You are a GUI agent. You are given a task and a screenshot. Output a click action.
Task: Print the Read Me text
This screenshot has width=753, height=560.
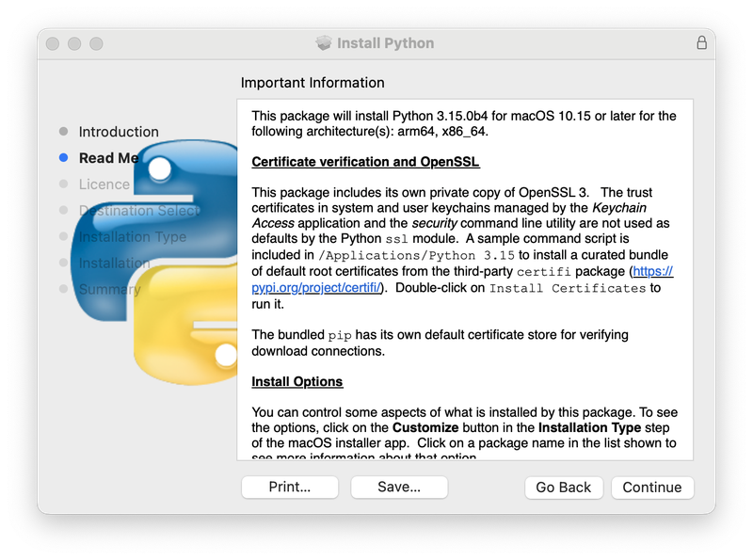coord(290,487)
